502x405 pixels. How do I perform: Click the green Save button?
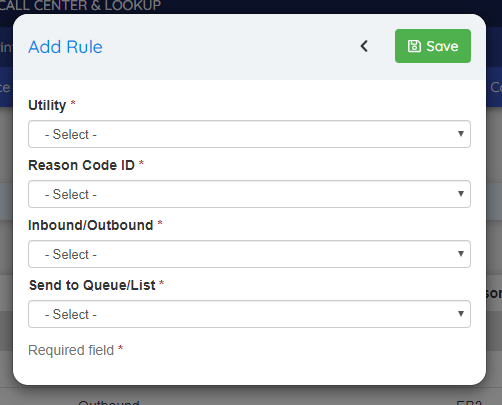(x=433, y=46)
